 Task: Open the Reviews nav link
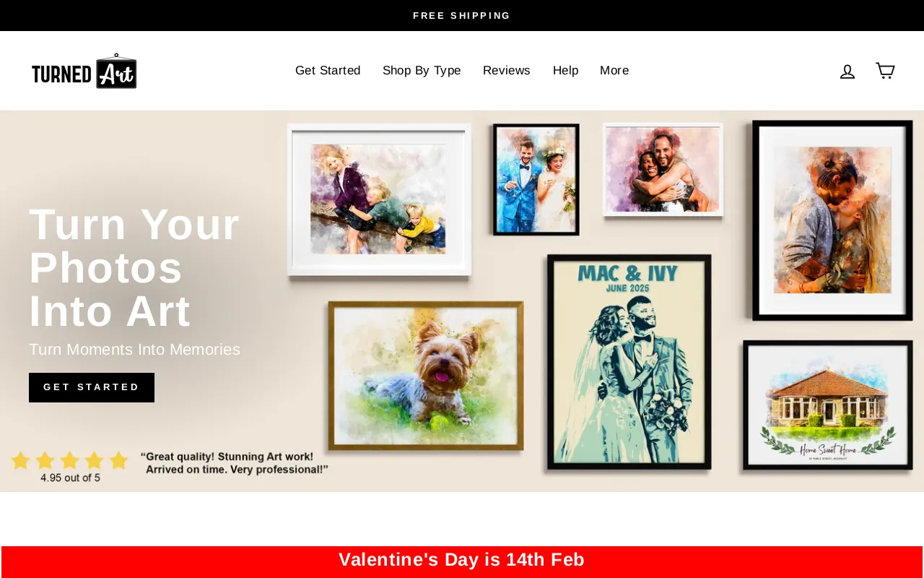pyautogui.click(x=507, y=71)
